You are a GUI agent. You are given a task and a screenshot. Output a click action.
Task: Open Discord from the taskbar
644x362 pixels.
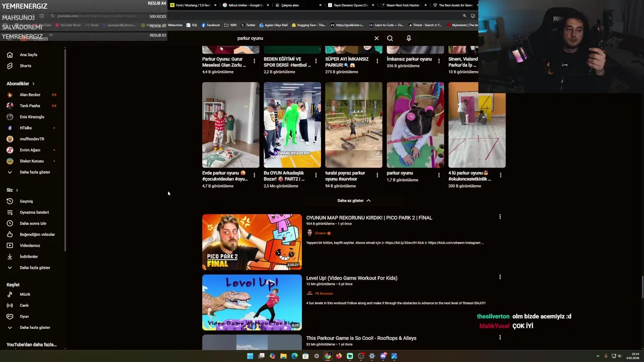point(383,356)
